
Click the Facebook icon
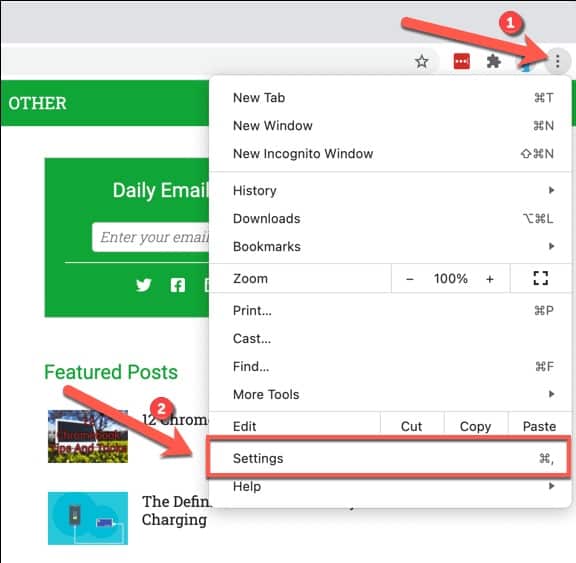(178, 285)
